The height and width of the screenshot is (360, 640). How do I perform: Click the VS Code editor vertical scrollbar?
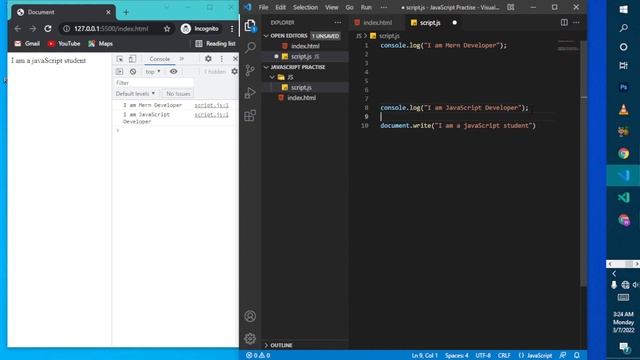click(x=584, y=163)
